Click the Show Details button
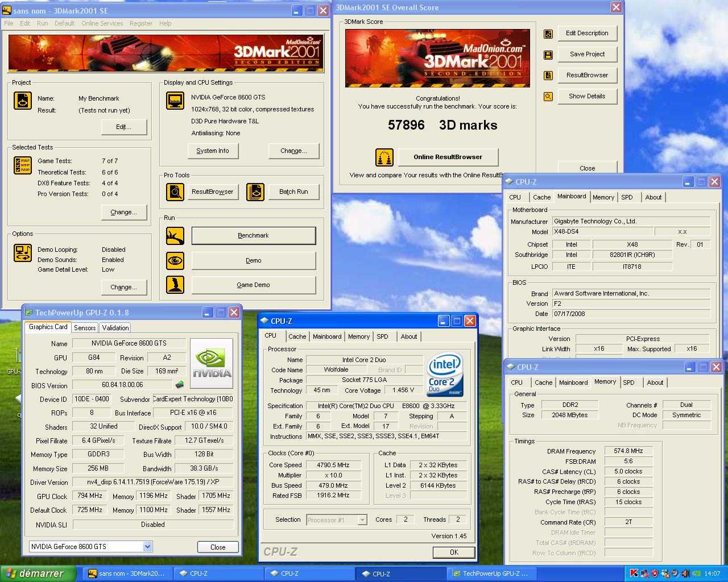This screenshot has height=582, width=728. coord(587,97)
